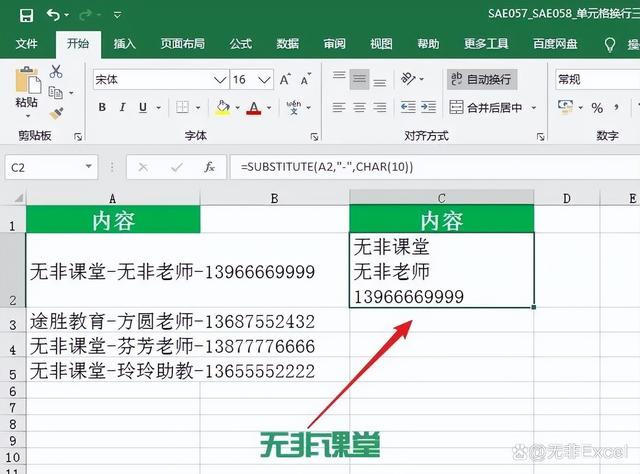Toggle Underline formatting
Image resolution: width=640 pixels, height=474 pixels.
pos(143,107)
